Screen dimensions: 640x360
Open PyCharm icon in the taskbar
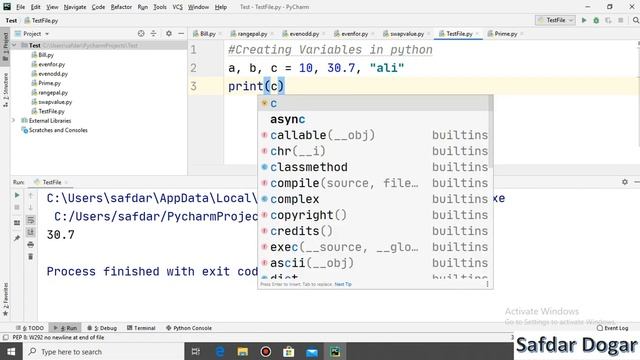tap(335, 351)
